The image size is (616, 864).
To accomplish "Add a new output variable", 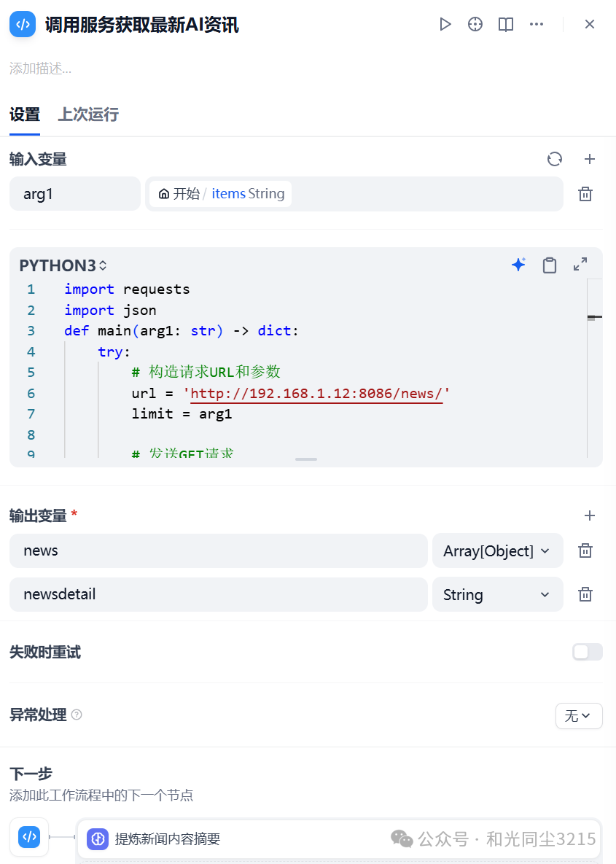I will [590, 515].
